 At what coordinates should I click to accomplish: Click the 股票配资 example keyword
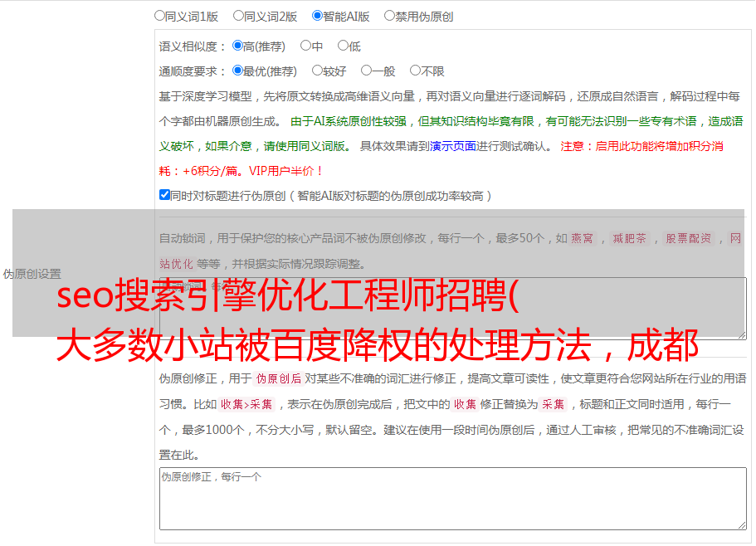coord(689,238)
